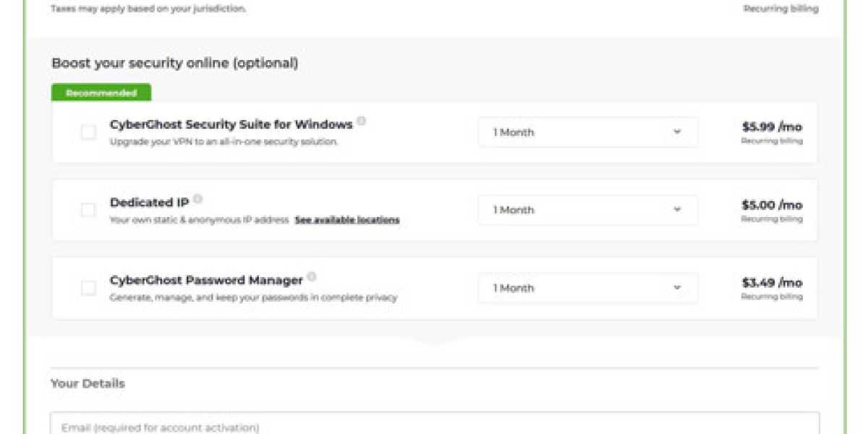Viewport: 868px width, 434px height.
Task: Click the Your Details section heading
Action: pos(88,383)
